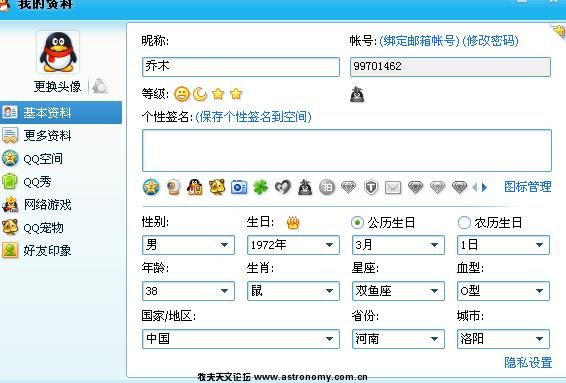Switch to 基本资料 tab

pyautogui.click(x=61, y=113)
